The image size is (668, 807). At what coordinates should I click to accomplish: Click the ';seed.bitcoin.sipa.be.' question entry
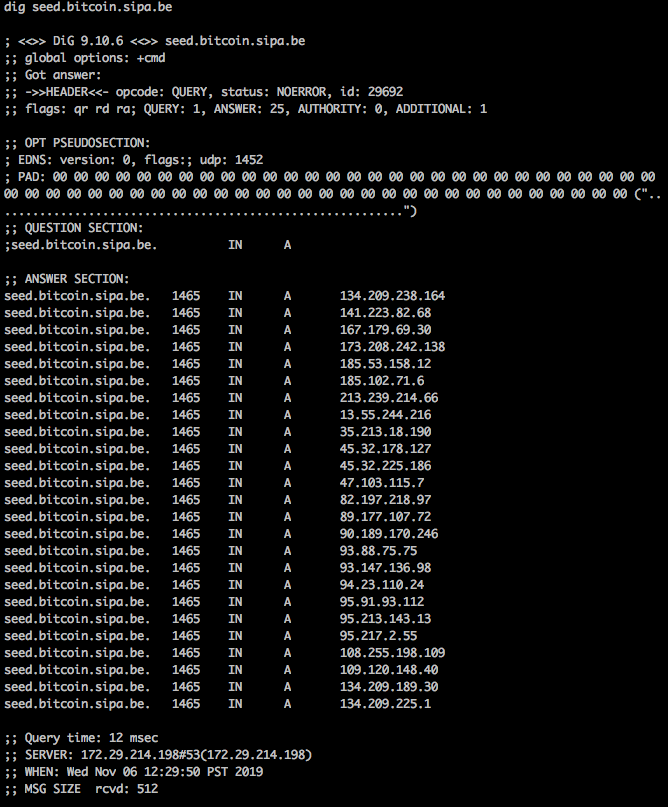pyautogui.click(x=81, y=245)
